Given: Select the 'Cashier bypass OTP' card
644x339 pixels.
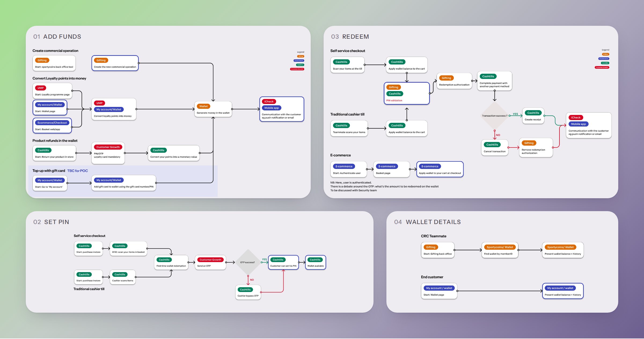Looking at the screenshot, I should coord(248,292).
